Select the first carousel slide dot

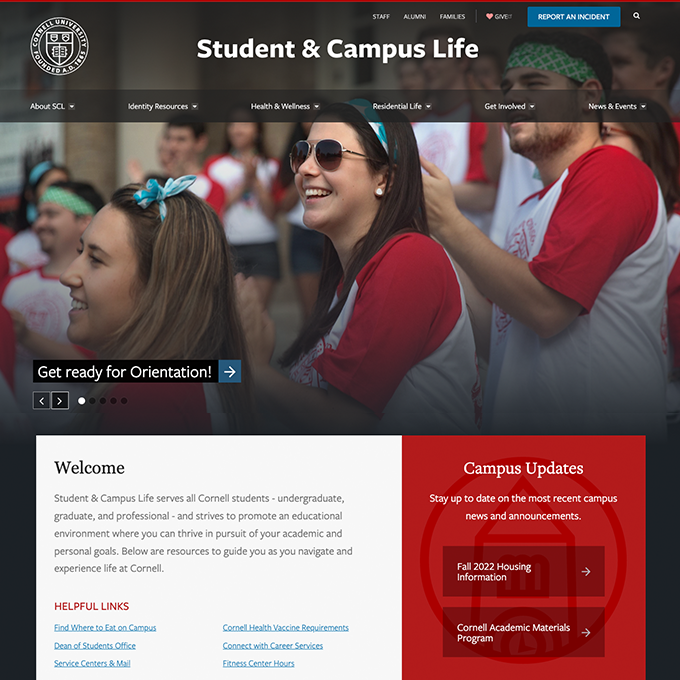pos(82,401)
